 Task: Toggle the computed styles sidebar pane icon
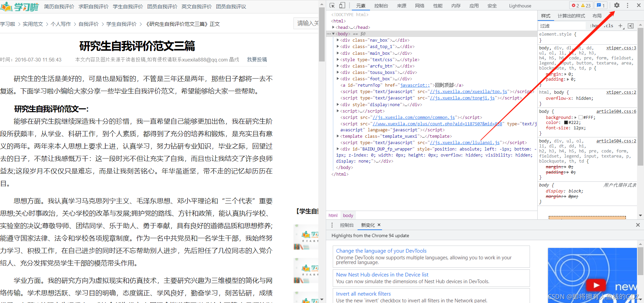[631, 26]
